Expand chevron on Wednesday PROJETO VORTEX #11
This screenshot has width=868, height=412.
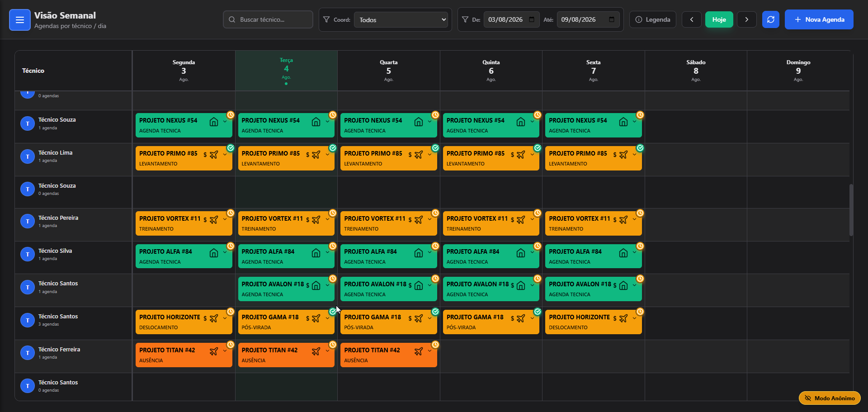click(x=429, y=220)
